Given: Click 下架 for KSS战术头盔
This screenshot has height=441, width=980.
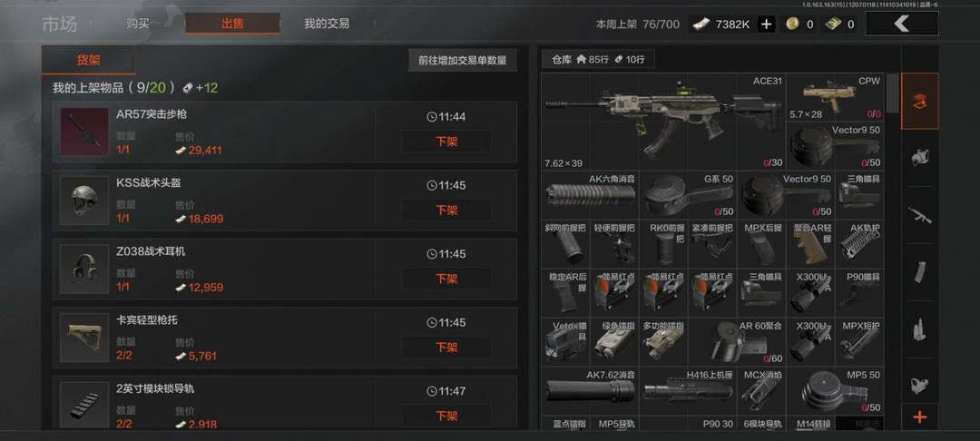Looking at the screenshot, I should point(446,211).
